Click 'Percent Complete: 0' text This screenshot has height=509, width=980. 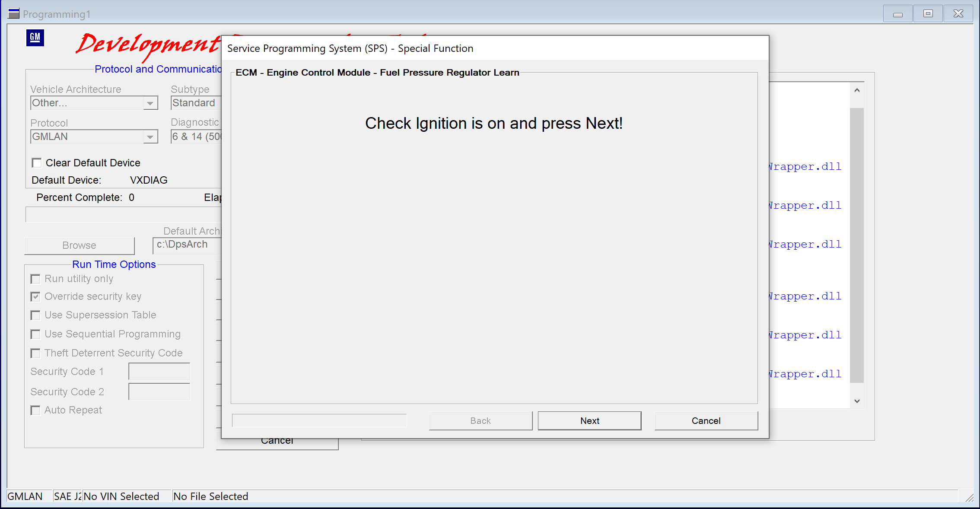pos(86,197)
